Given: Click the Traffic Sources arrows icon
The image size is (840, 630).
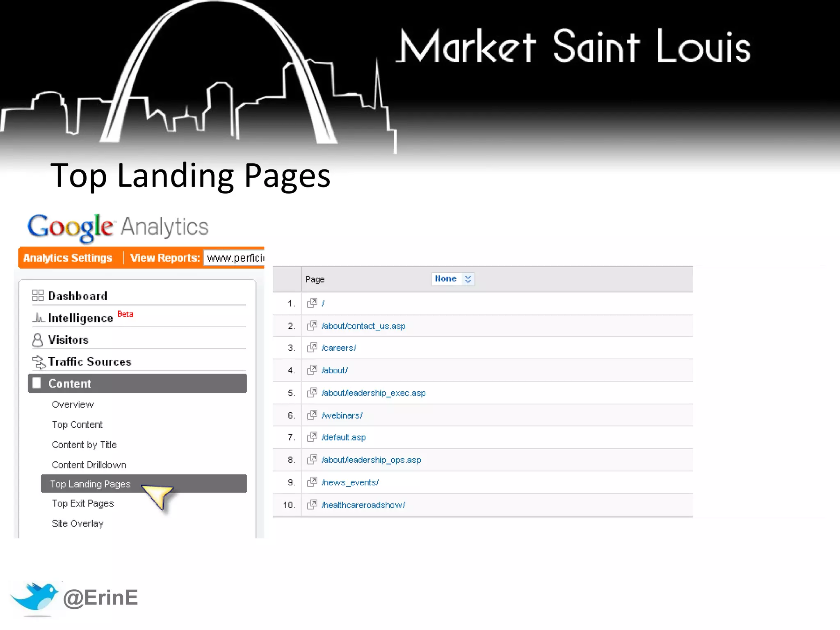Looking at the screenshot, I should pos(39,362).
